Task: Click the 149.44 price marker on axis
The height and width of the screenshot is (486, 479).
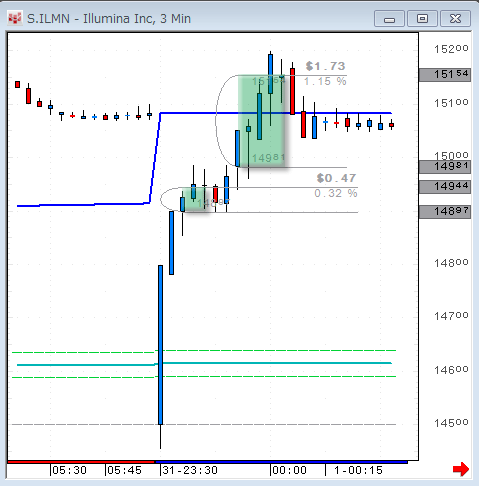Action: pyautogui.click(x=445, y=187)
